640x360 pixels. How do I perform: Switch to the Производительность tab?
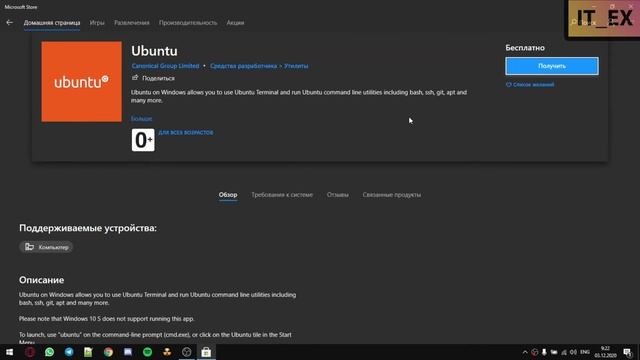point(188,23)
